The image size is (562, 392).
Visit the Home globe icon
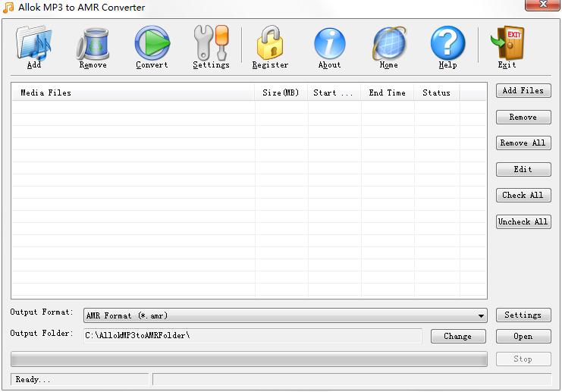click(x=389, y=43)
